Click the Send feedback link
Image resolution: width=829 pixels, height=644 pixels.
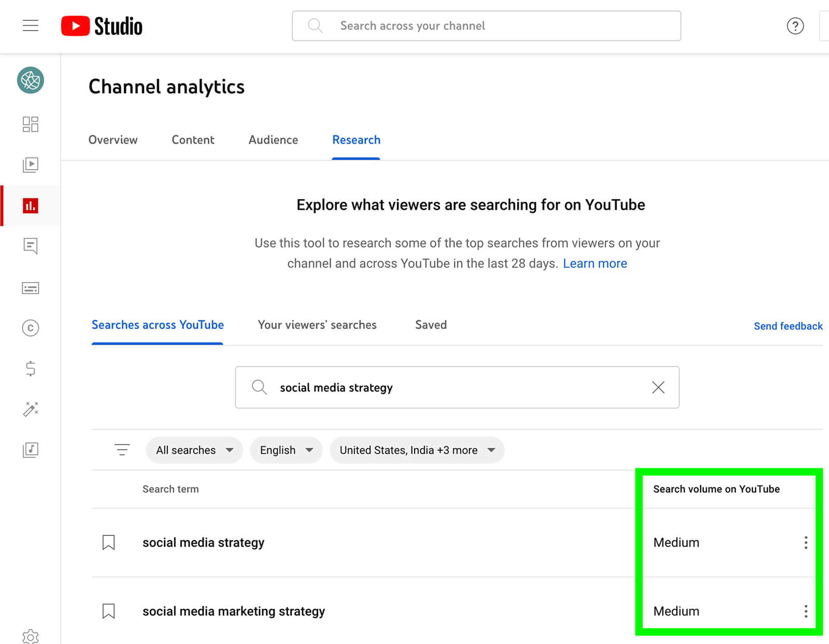point(788,326)
